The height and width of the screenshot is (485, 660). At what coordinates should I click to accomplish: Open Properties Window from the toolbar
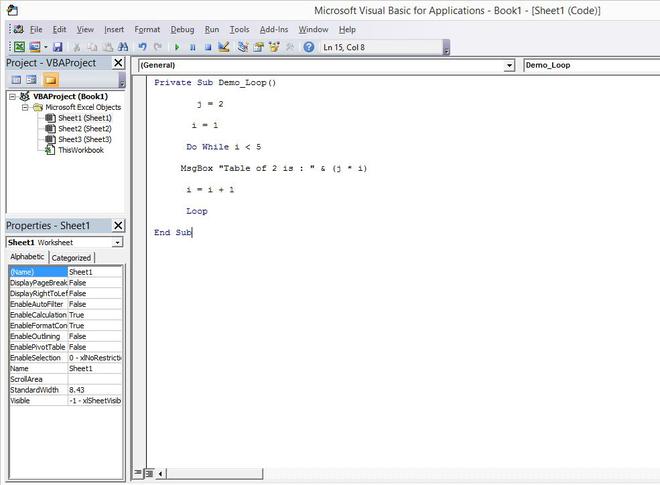click(x=258, y=47)
